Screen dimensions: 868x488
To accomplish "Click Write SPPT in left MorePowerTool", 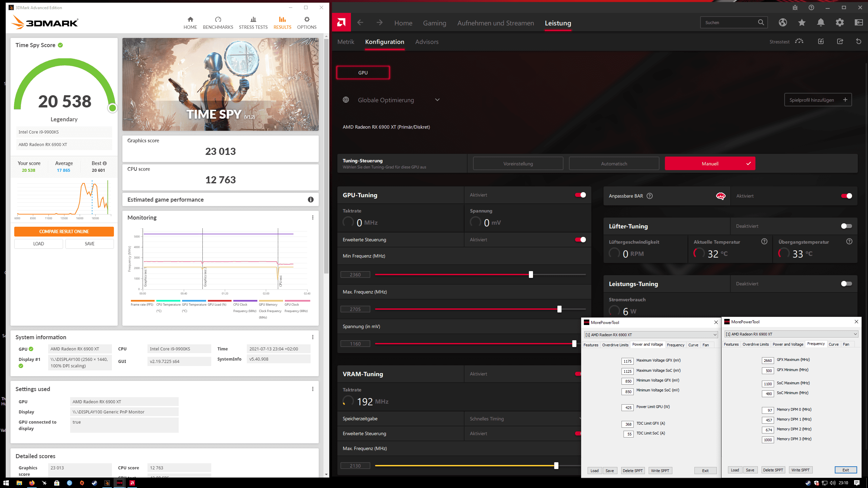I will coord(660,471).
